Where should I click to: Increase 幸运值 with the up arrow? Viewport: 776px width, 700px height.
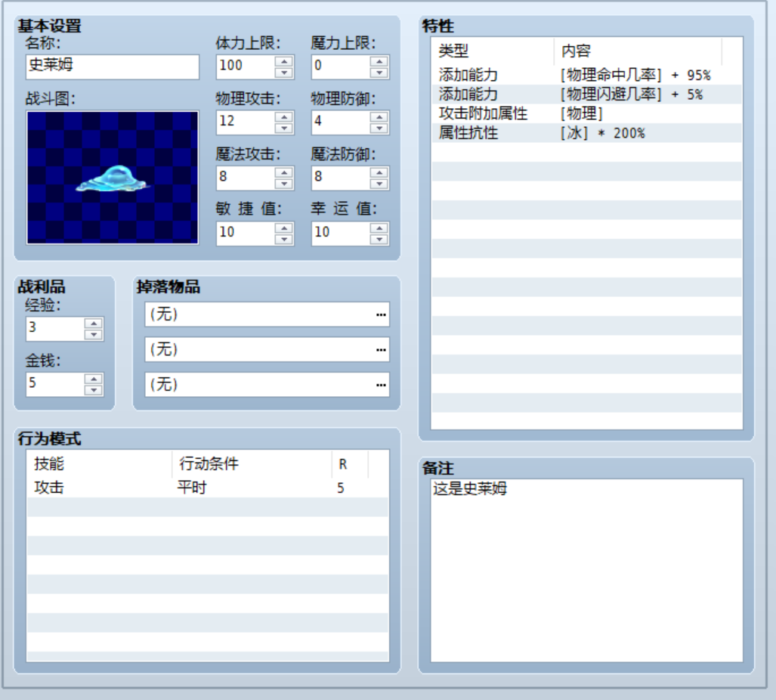coord(379,228)
